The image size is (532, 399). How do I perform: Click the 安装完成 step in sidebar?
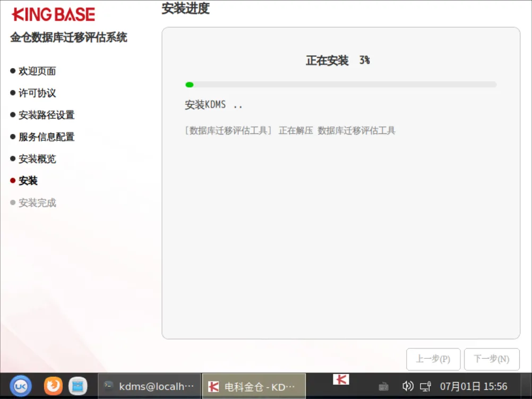click(x=37, y=203)
